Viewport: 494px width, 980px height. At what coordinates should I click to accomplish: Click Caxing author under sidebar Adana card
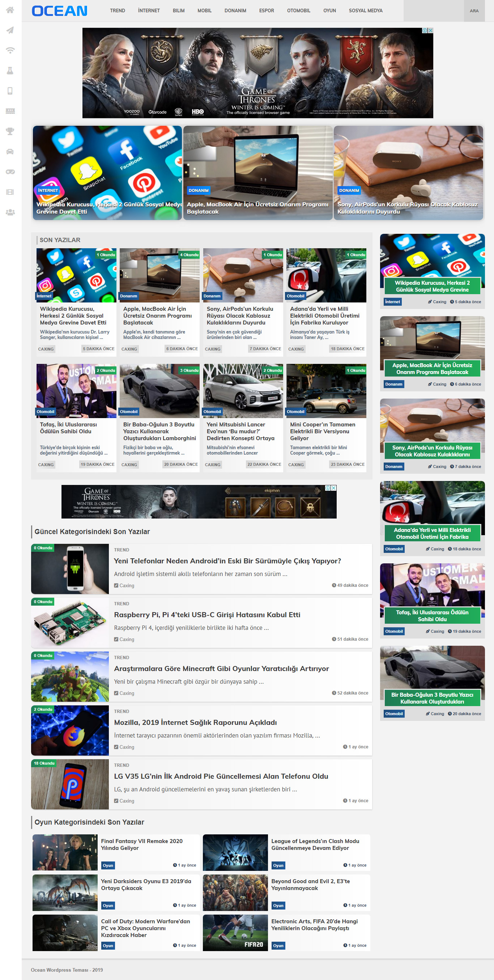click(x=435, y=549)
